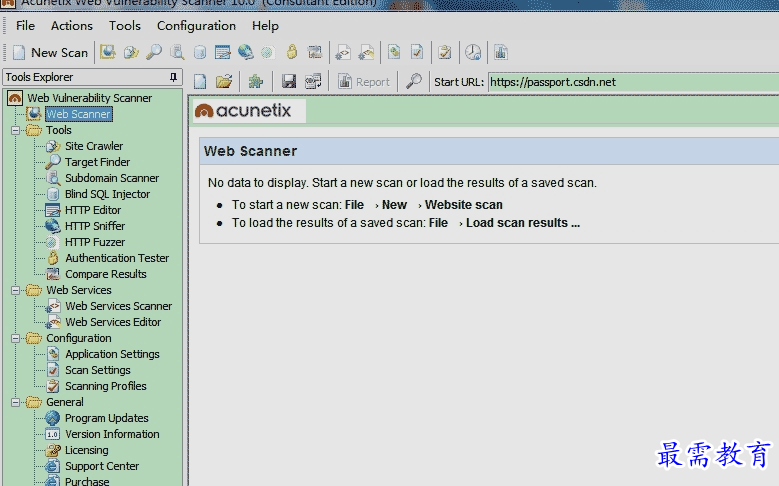Pin the Tools Explorer panel
The image size is (779, 486).
point(173,77)
